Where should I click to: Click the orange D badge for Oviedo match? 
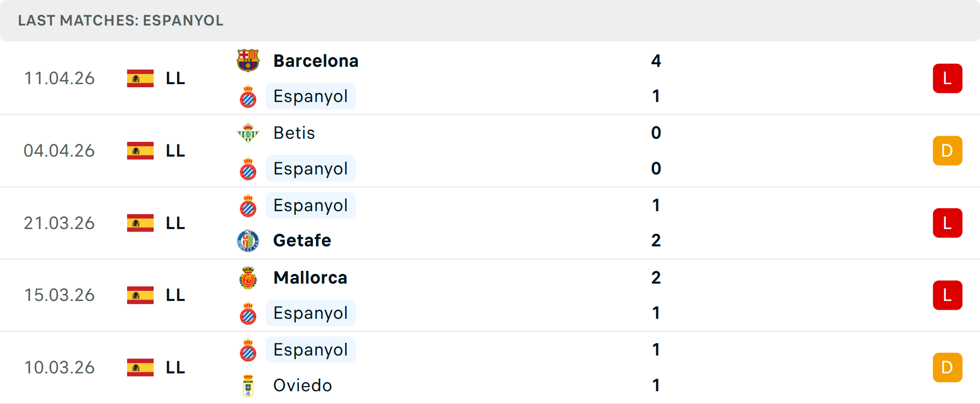(947, 367)
